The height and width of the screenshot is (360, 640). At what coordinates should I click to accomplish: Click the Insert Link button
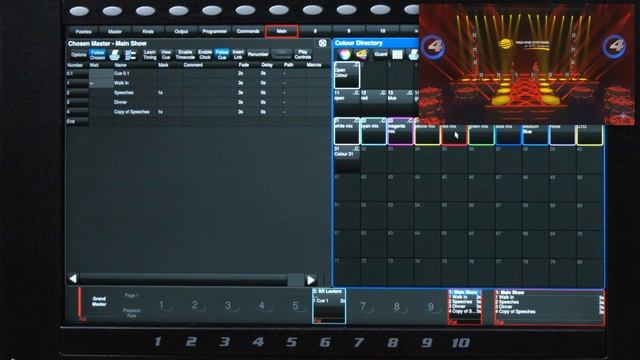(x=238, y=55)
